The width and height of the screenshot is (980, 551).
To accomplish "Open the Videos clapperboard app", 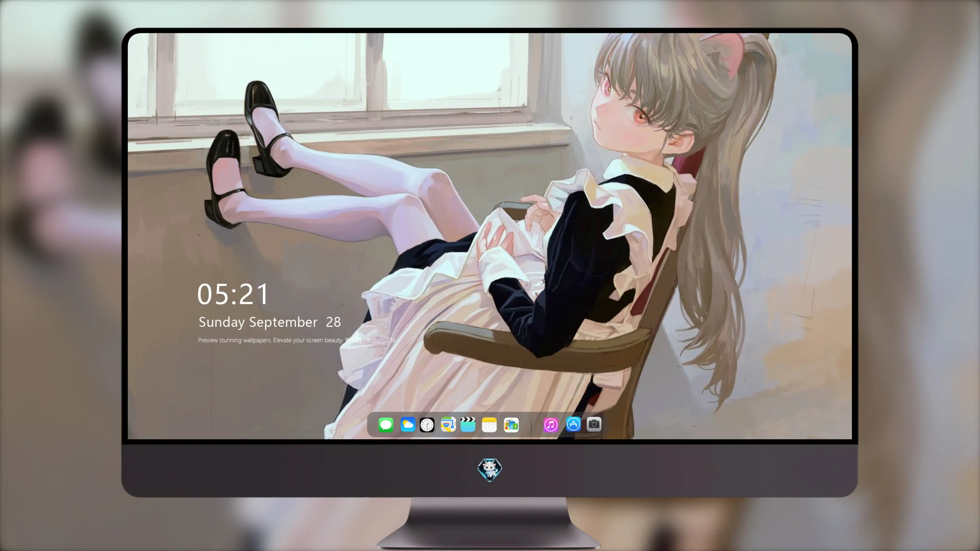I will pos(468,424).
